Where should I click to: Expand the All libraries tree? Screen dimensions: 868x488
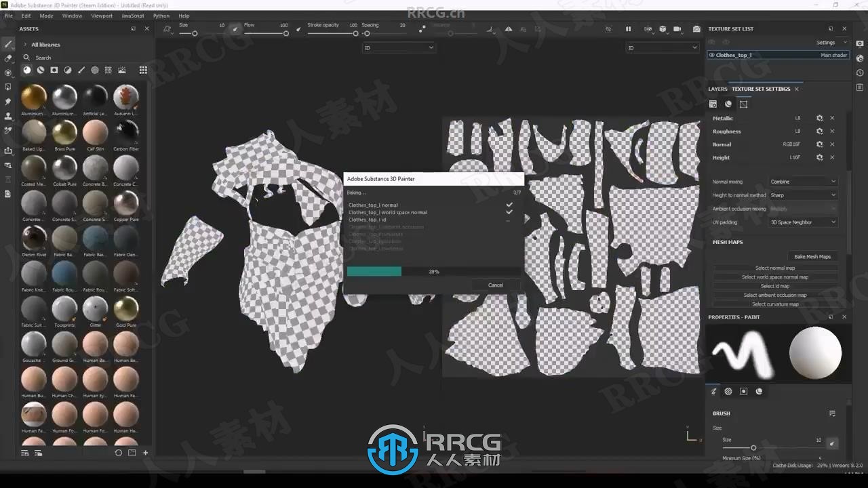(x=26, y=45)
